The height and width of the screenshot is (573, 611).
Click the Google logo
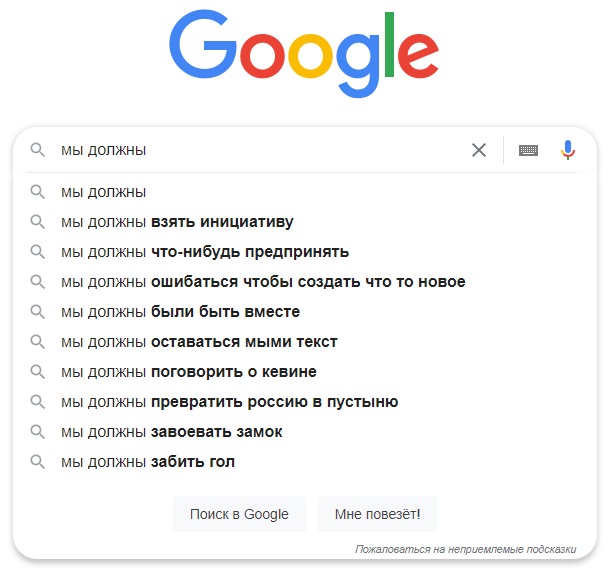click(305, 52)
